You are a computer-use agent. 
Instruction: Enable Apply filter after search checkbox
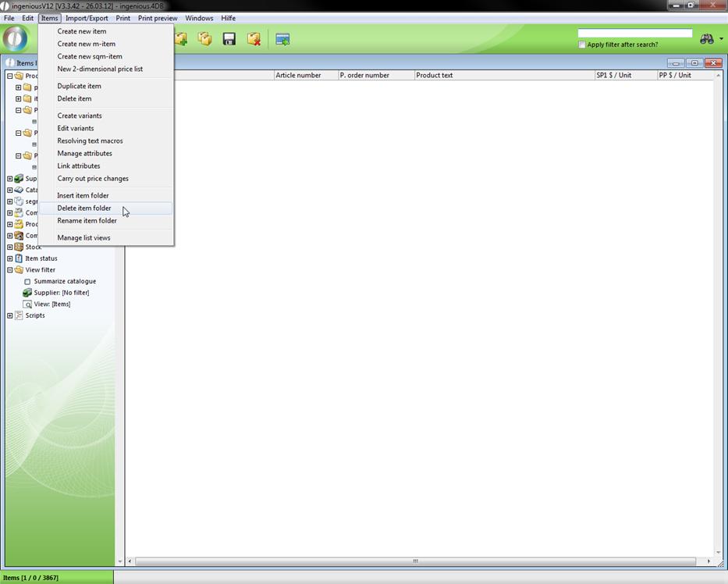(582, 45)
